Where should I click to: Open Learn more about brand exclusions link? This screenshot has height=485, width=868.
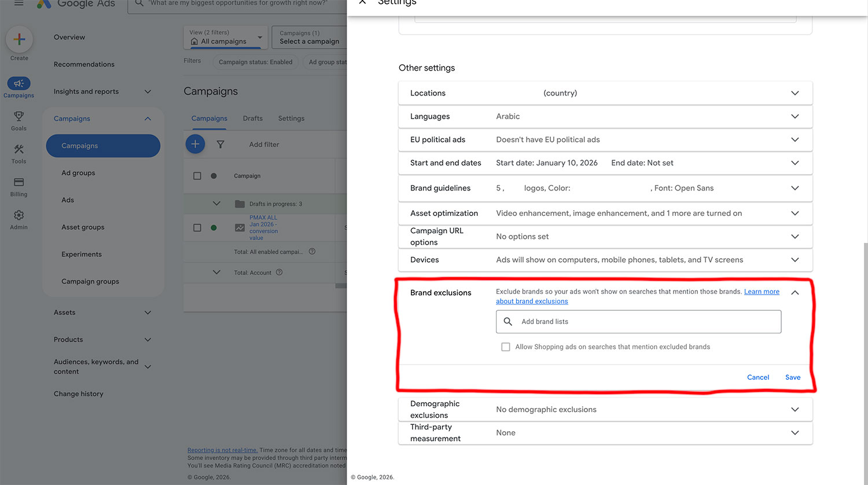point(761,292)
